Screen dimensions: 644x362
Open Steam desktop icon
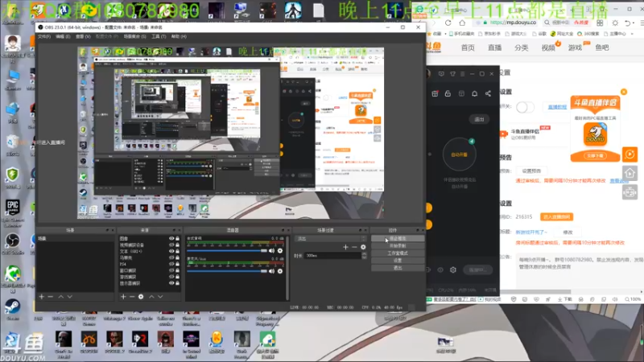click(x=12, y=309)
